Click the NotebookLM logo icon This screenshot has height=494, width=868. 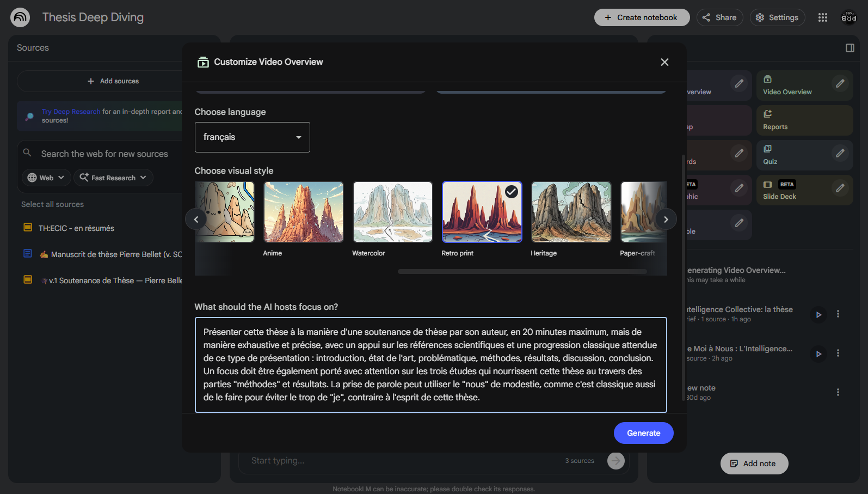(x=20, y=17)
